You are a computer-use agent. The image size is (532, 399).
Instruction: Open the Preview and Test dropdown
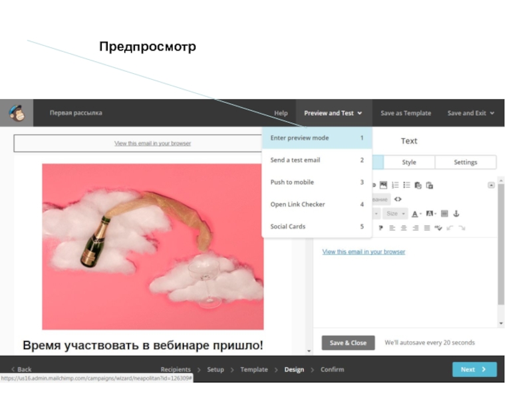pos(334,113)
